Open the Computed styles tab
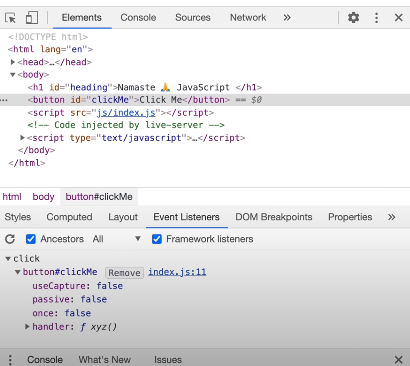 point(69,217)
